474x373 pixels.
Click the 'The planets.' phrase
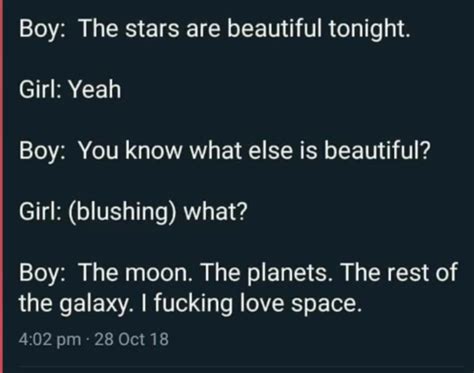click(266, 273)
